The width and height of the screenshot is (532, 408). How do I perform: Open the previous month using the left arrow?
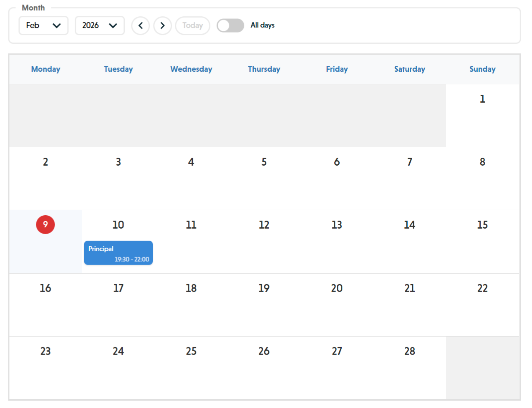pyautogui.click(x=141, y=25)
